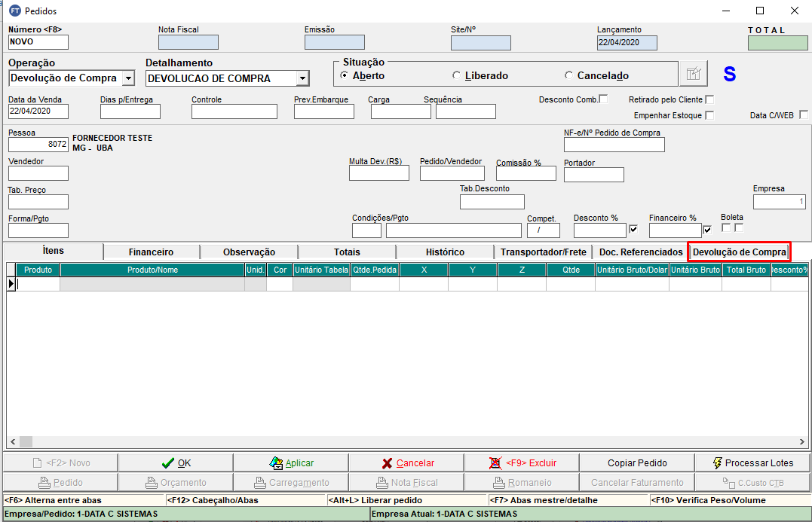Click the Qtde.Pedida column header
The width and height of the screenshot is (812, 522).
(x=375, y=270)
